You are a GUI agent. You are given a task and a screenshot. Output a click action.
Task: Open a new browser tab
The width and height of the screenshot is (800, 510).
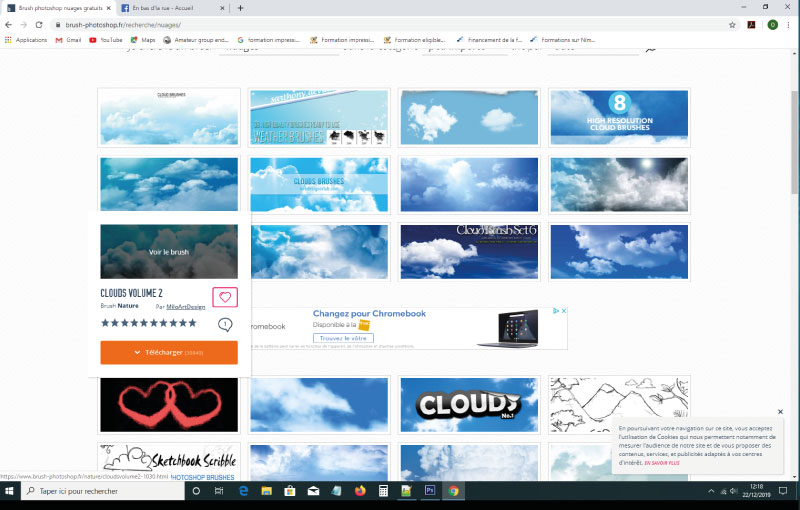(x=240, y=7)
